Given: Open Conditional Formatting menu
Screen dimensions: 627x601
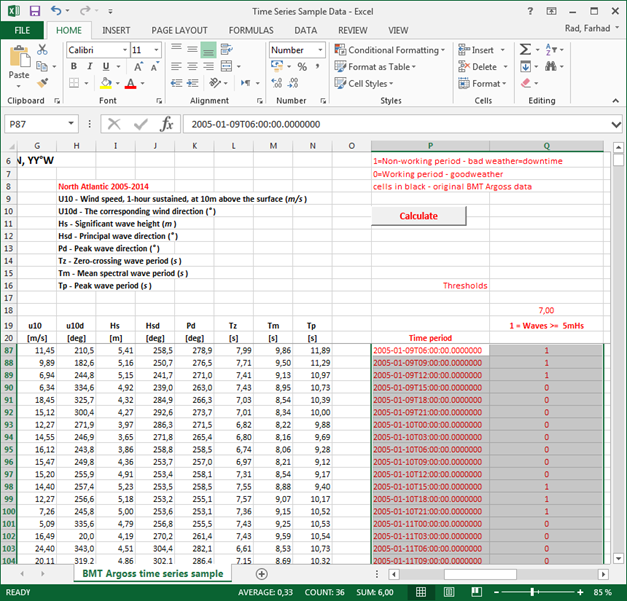Looking at the screenshot, I should point(389,50).
